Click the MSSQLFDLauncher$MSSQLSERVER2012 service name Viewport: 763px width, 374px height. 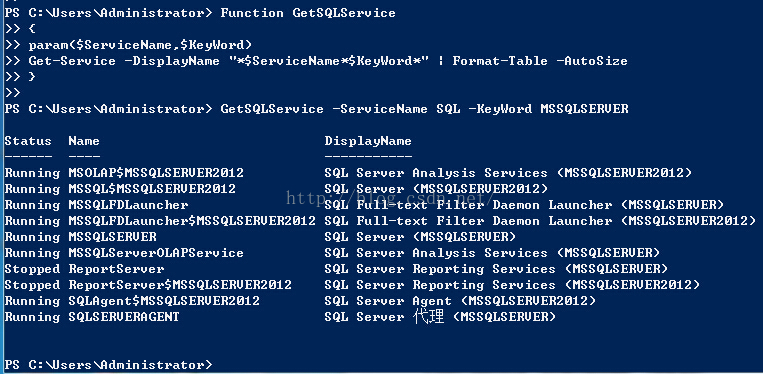(x=192, y=221)
